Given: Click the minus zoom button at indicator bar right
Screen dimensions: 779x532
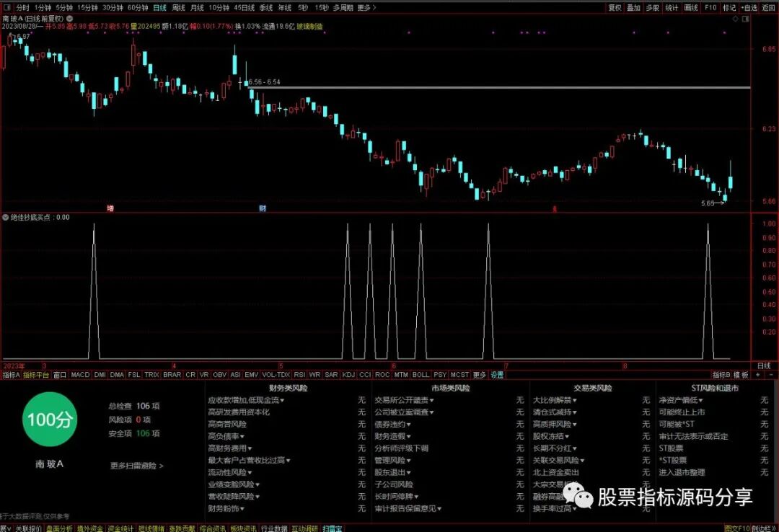Looking at the screenshot, I should [x=771, y=375].
